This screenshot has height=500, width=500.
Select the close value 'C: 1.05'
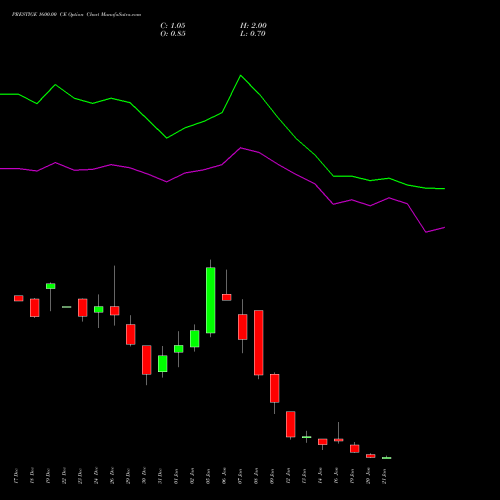point(173,25)
